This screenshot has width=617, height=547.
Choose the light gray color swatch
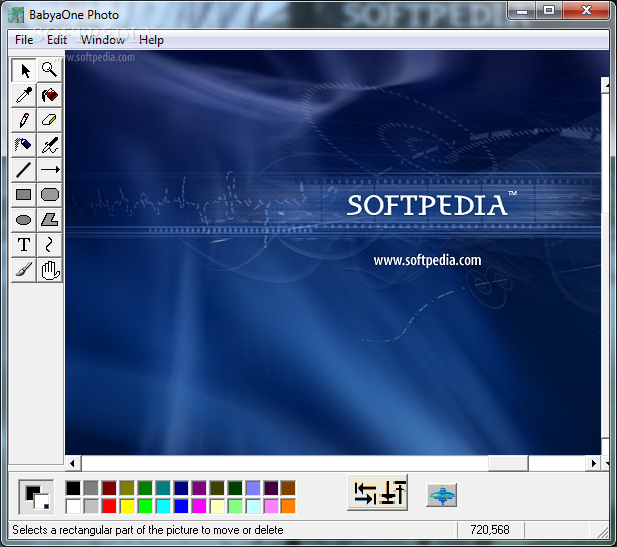tap(91, 506)
